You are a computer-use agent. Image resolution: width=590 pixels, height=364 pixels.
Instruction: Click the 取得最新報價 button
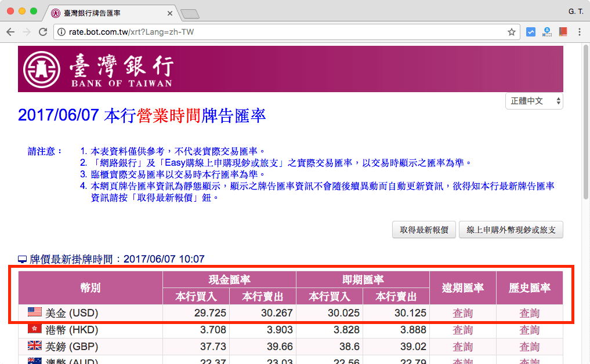pos(424,230)
